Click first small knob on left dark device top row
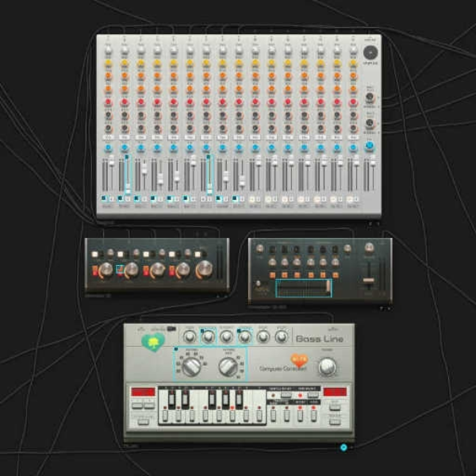 (110, 252)
